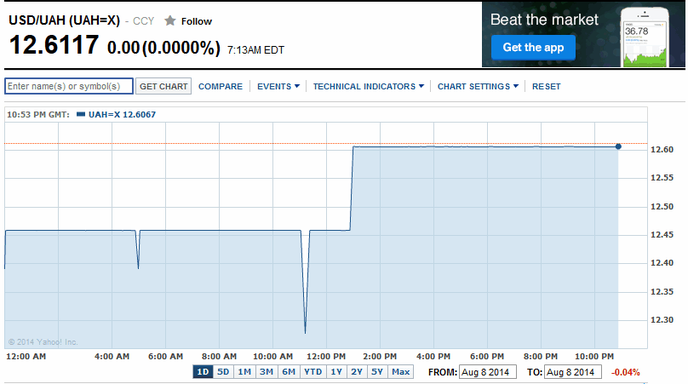Focus the symbol name input field
Image resolution: width=688 pixels, height=384 pixels.
tap(69, 86)
